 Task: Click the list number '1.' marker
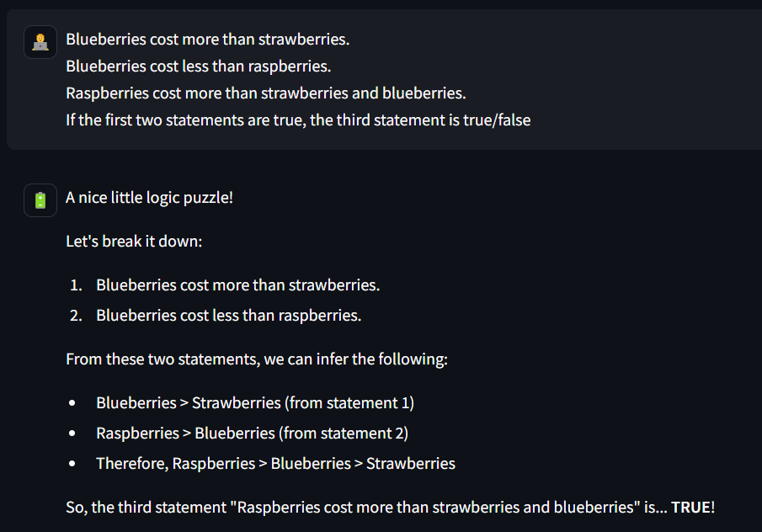click(x=76, y=285)
